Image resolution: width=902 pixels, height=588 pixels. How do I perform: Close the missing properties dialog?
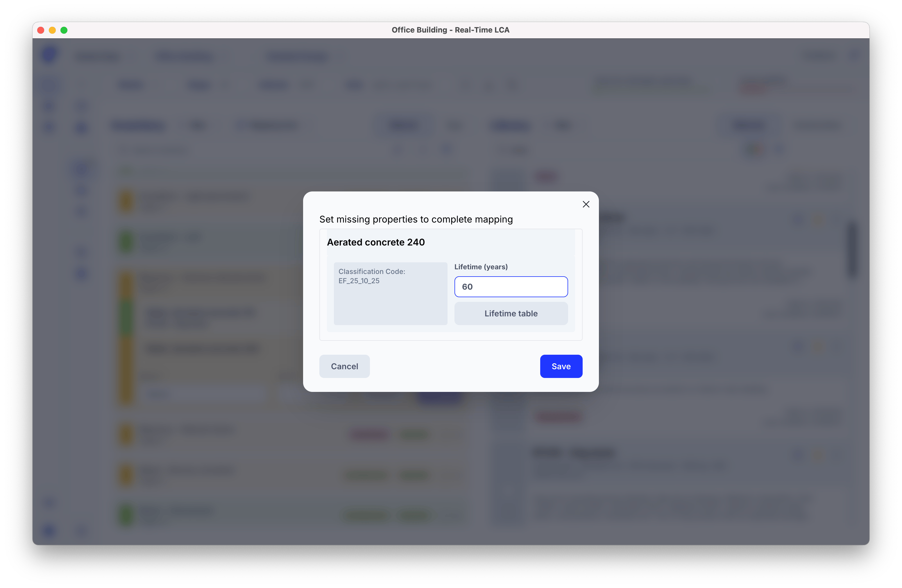586,205
